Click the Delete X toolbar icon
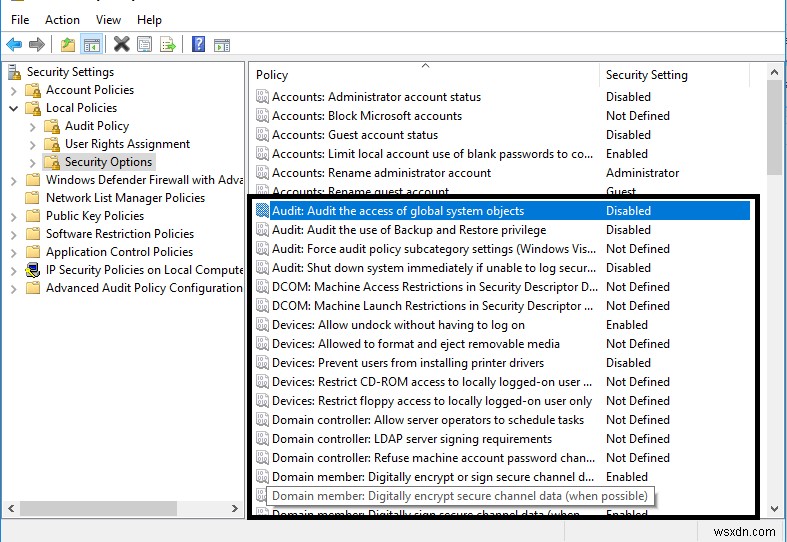The height and width of the screenshot is (542, 787). [121, 44]
